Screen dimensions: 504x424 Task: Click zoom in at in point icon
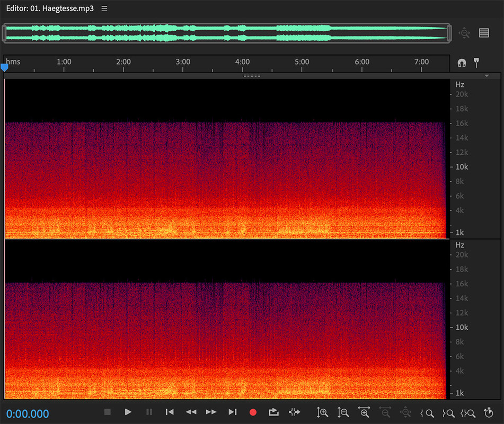point(427,413)
